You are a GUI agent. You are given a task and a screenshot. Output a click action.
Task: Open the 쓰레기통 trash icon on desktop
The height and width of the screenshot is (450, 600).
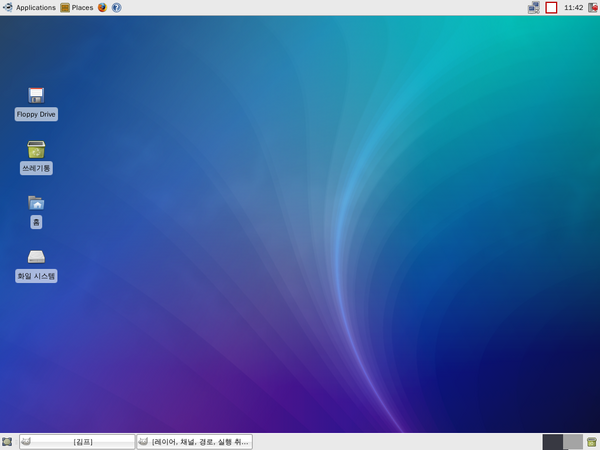[36, 150]
